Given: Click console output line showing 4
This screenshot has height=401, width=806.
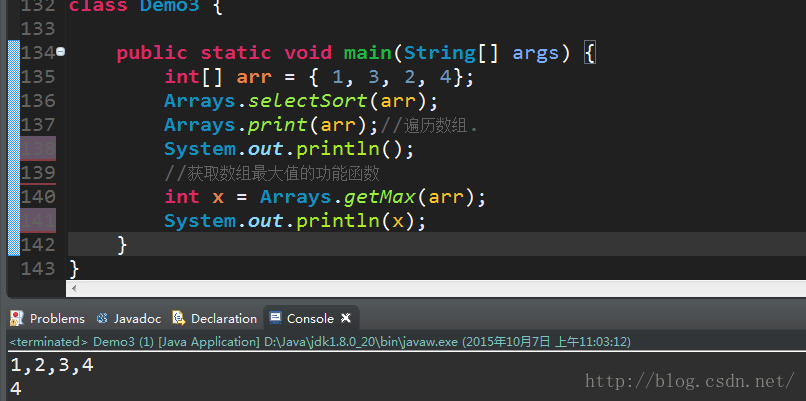Looking at the screenshot, I should (x=15, y=389).
